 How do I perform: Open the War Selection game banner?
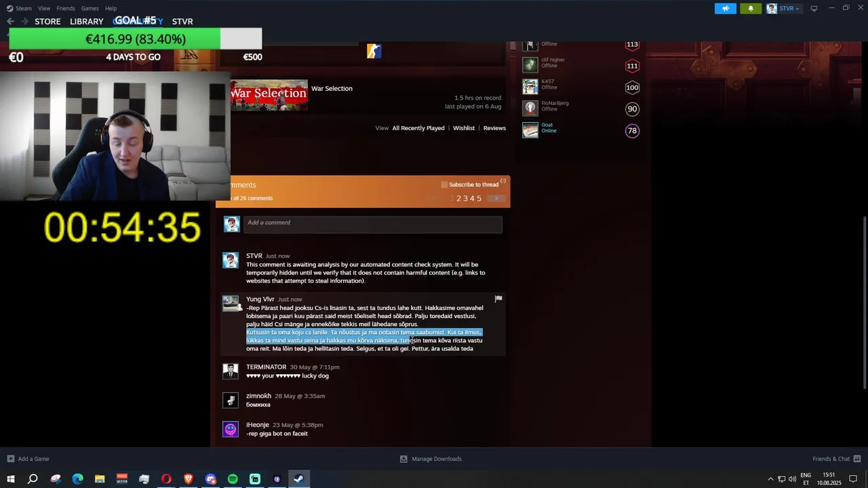coord(269,95)
